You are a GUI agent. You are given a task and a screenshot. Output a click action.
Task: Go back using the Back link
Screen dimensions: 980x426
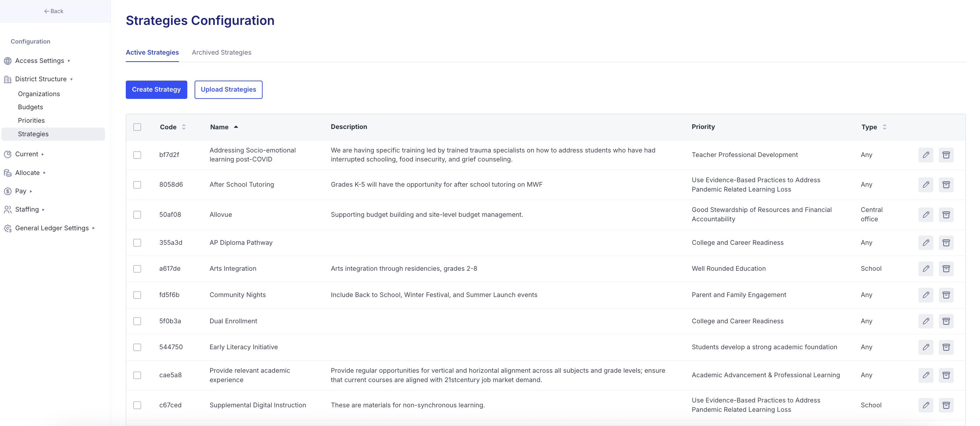54,11
